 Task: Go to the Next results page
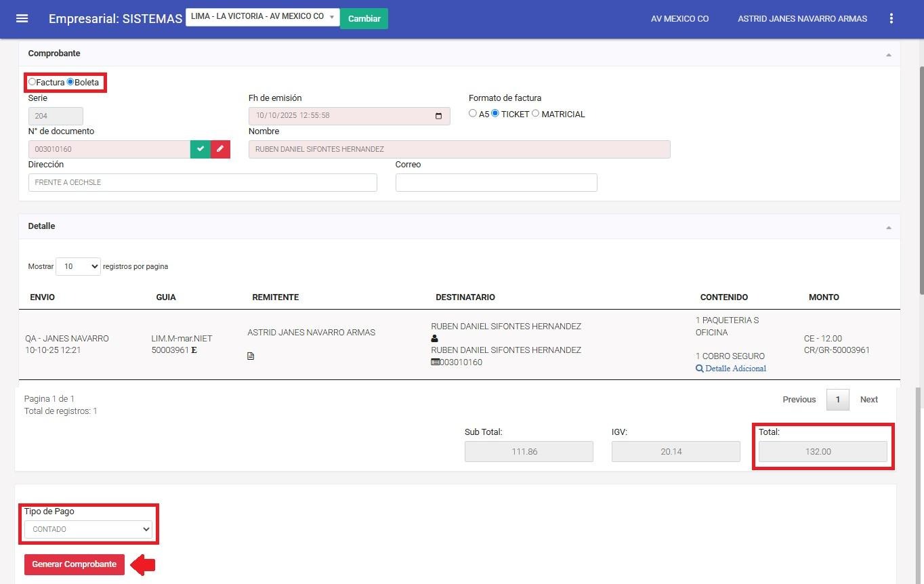point(868,400)
